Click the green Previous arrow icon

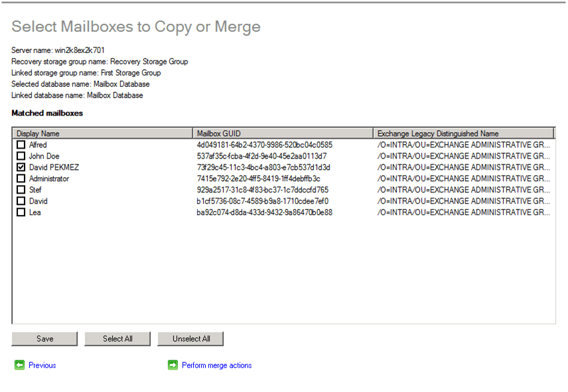tap(19, 365)
